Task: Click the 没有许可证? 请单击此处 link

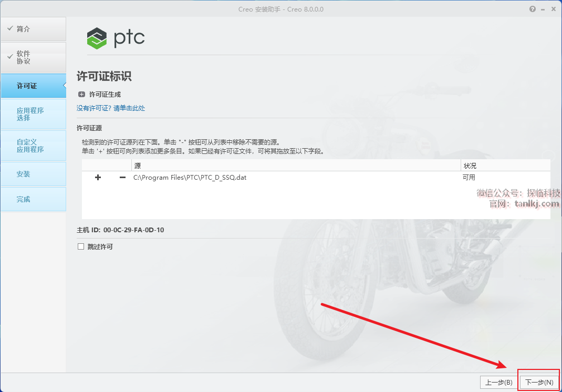Action: [x=111, y=108]
